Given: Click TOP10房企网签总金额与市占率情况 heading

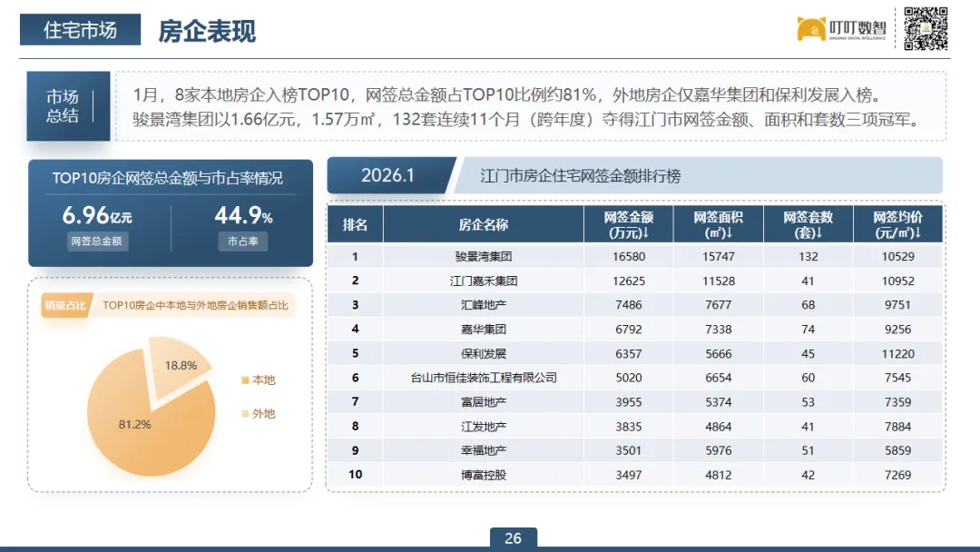Looking at the screenshot, I should click(168, 178).
